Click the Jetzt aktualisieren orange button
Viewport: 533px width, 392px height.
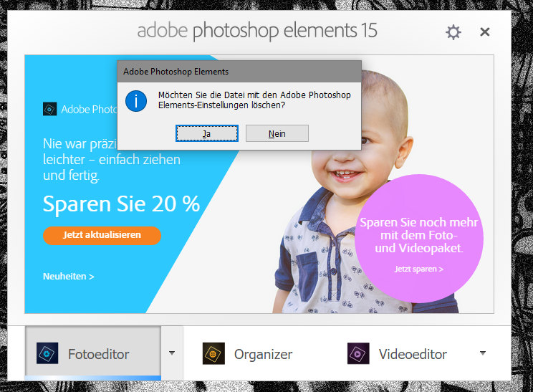102,235
